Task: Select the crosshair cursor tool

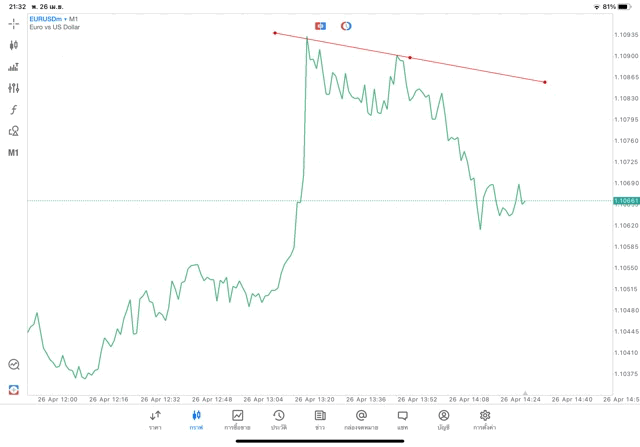Action: pos(13,23)
